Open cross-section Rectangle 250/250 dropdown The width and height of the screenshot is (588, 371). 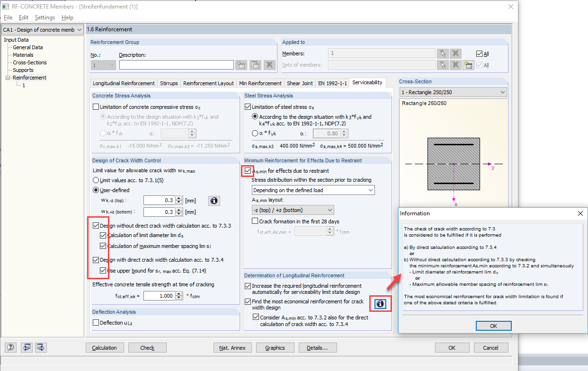[453, 92]
